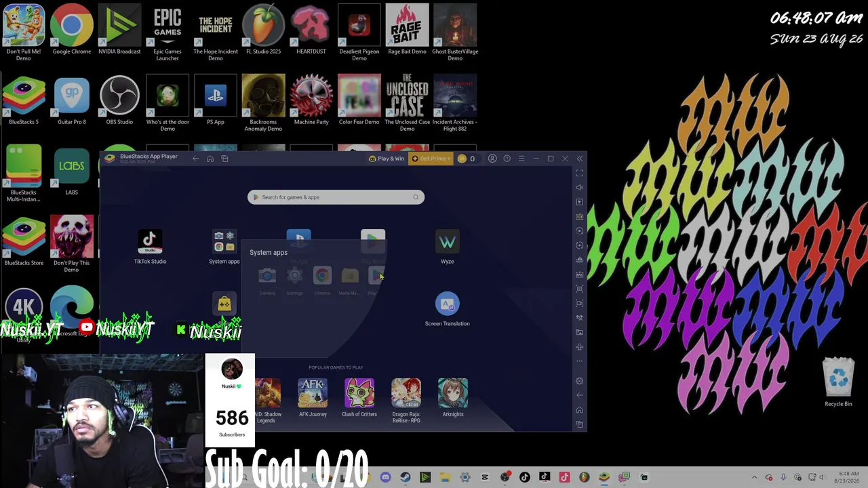Select the Machine Party desktop shortcut
The image size is (868, 488).
tap(311, 100)
